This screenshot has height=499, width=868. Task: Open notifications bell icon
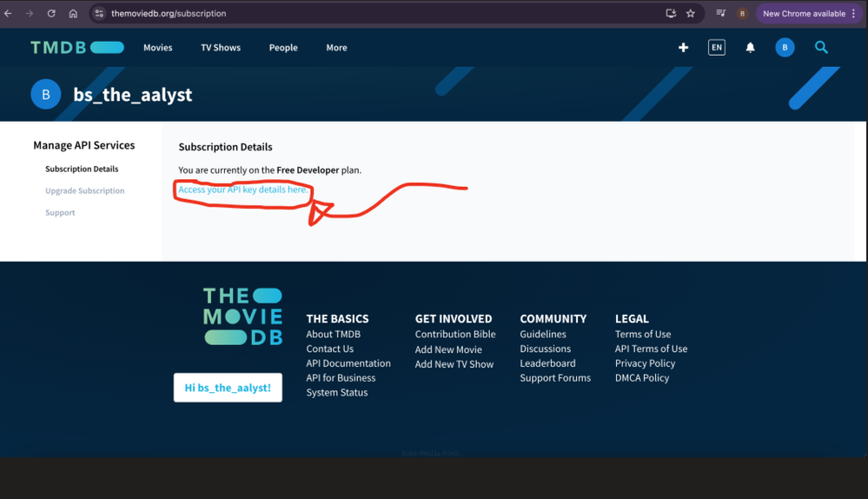click(750, 48)
